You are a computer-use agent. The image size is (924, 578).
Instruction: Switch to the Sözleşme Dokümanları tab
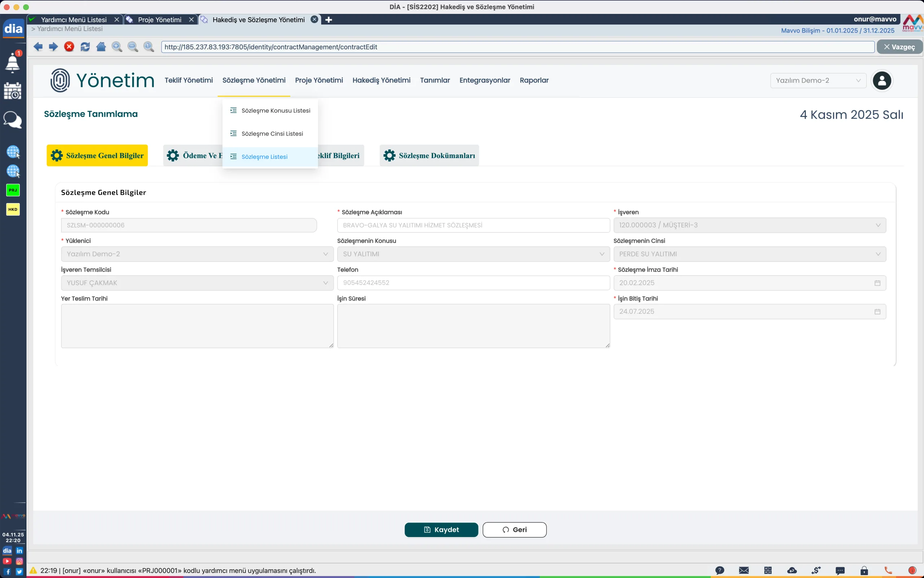pos(429,156)
